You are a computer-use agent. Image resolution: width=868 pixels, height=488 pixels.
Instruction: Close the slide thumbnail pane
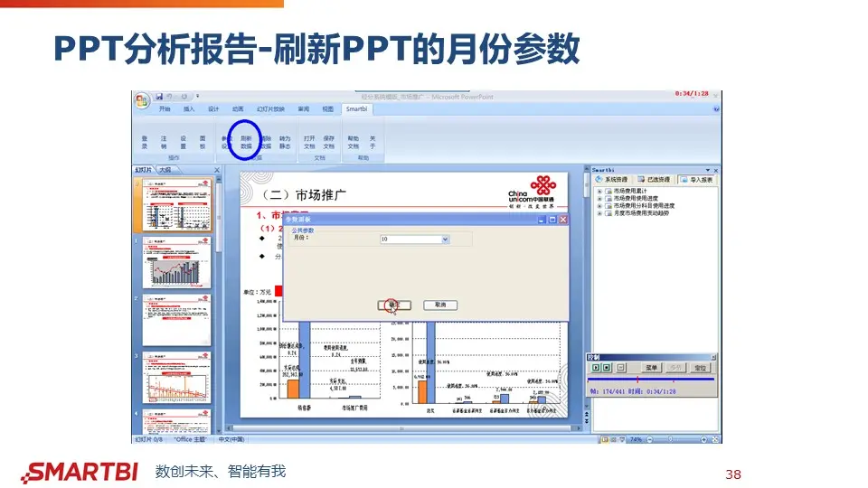point(217,170)
